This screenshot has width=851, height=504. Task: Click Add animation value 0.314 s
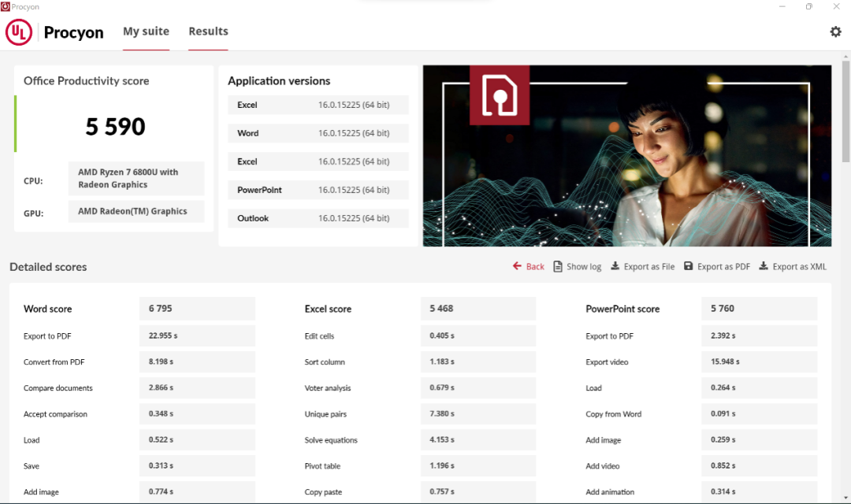760,492
